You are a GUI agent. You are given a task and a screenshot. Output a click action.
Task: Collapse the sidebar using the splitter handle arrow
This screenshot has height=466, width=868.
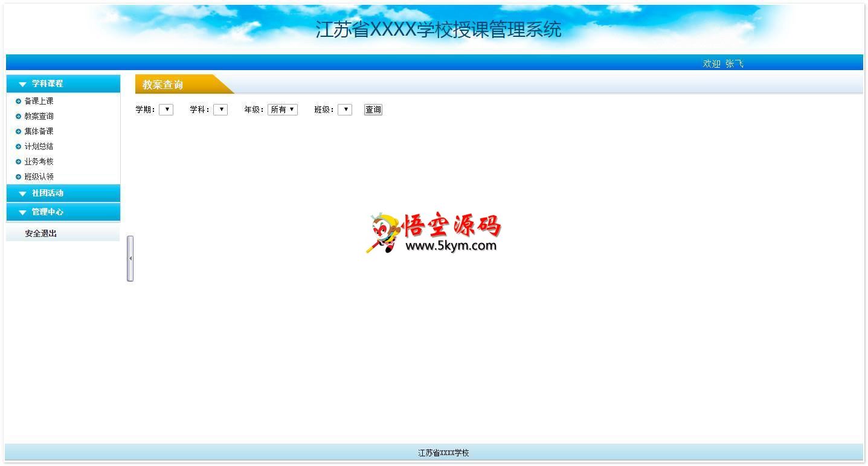[130, 259]
